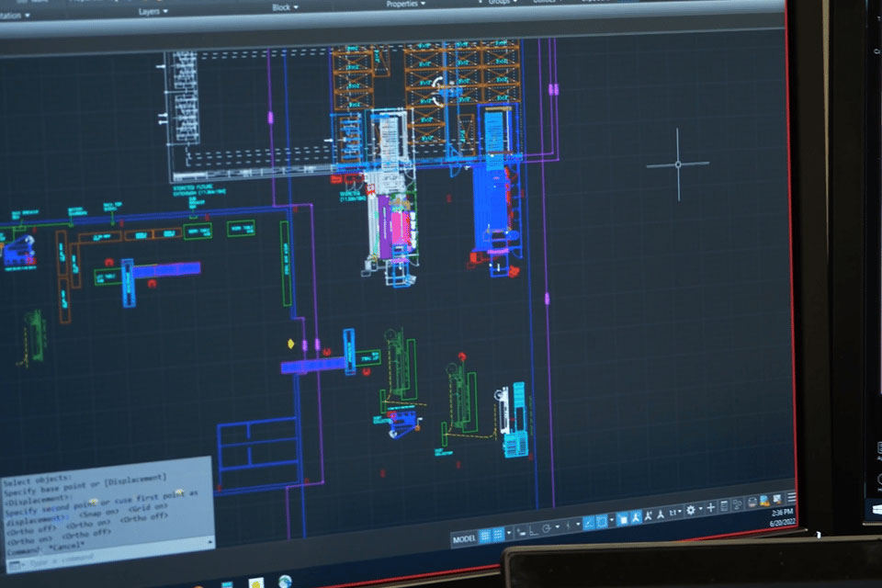Switch to the MODEL tab

pyautogui.click(x=467, y=536)
